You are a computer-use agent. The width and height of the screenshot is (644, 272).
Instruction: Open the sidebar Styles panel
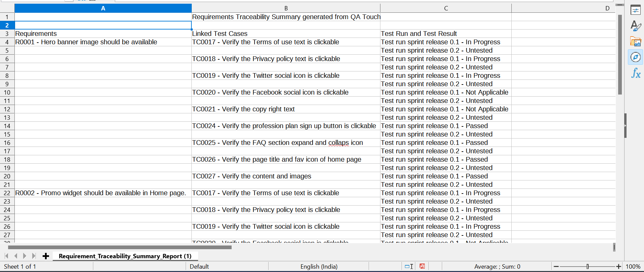pos(635,26)
